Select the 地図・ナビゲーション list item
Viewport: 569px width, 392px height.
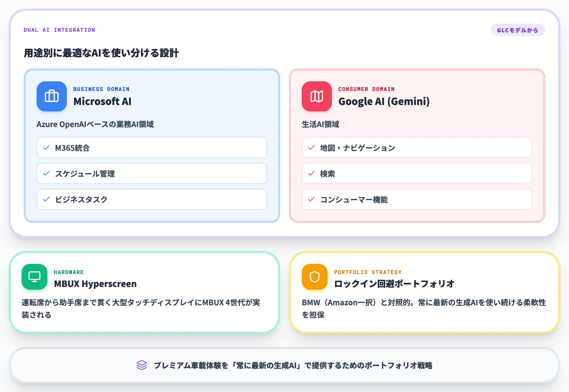[x=417, y=148]
